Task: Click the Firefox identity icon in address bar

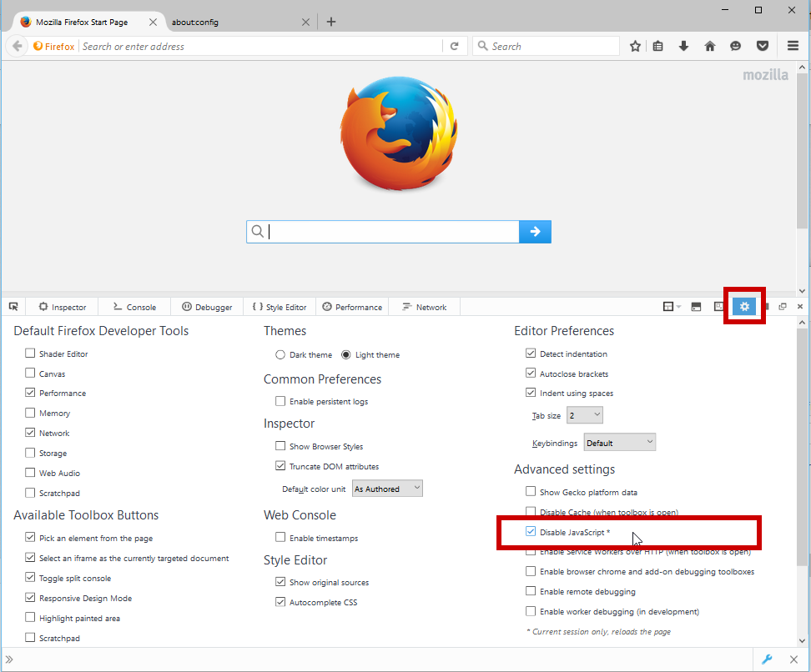Action: pos(53,46)
